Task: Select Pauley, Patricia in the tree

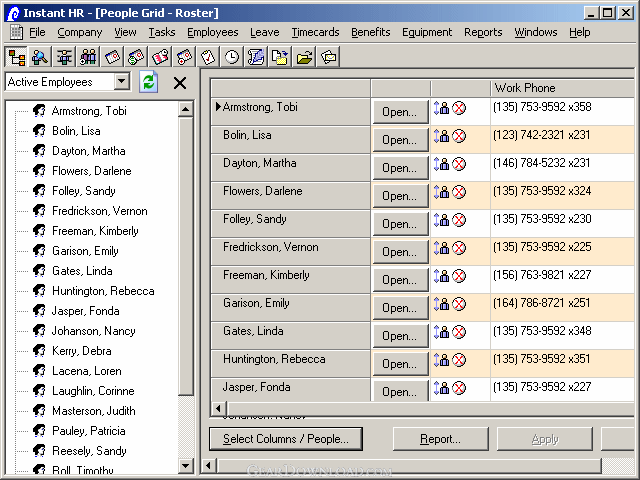Action: 89,431
